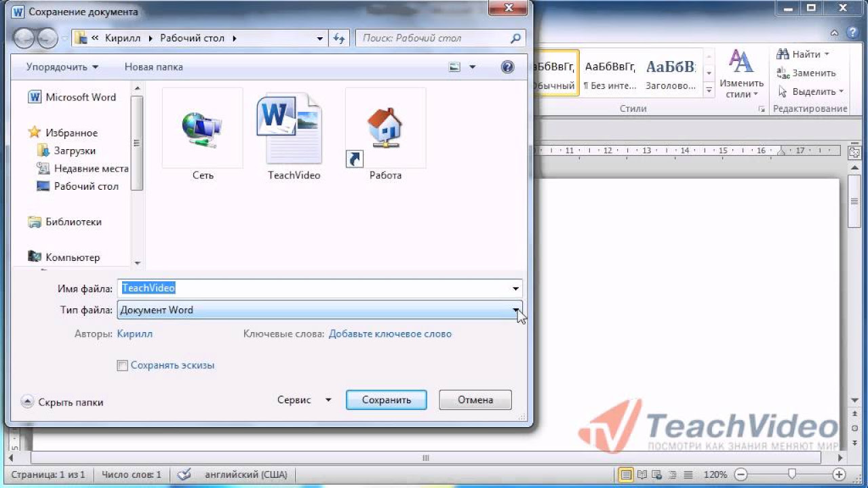Select Рабочий стол in navigation pane
Viewport: 868px width, 488px height.
point(78,186)
